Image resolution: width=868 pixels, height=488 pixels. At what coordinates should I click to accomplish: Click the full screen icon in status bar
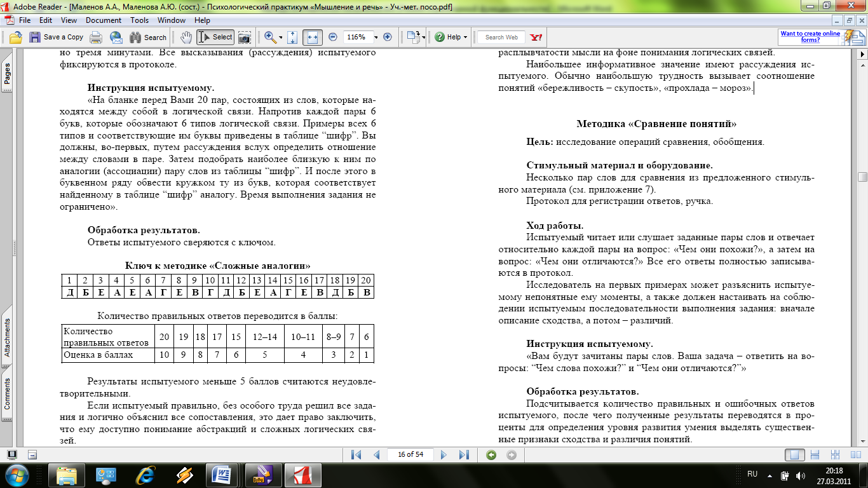point(11,454)
